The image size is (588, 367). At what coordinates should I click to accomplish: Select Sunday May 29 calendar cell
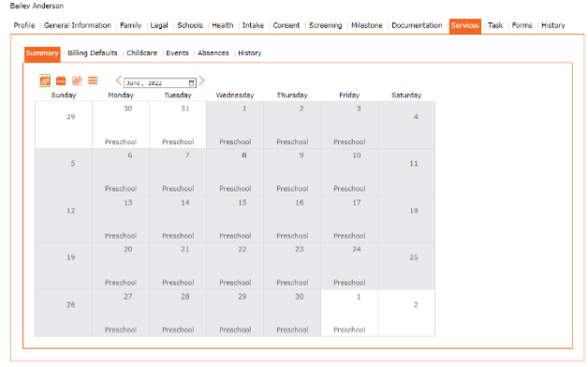(x=64, y=125)
